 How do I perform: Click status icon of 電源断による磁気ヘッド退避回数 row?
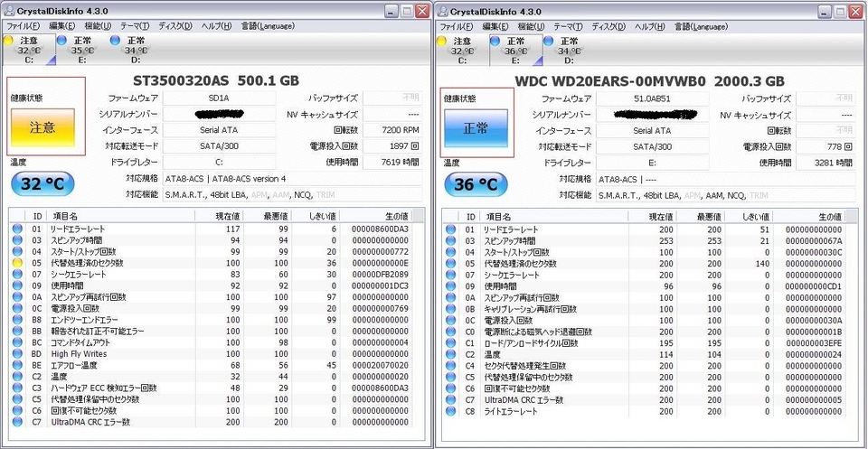point(450,332)
